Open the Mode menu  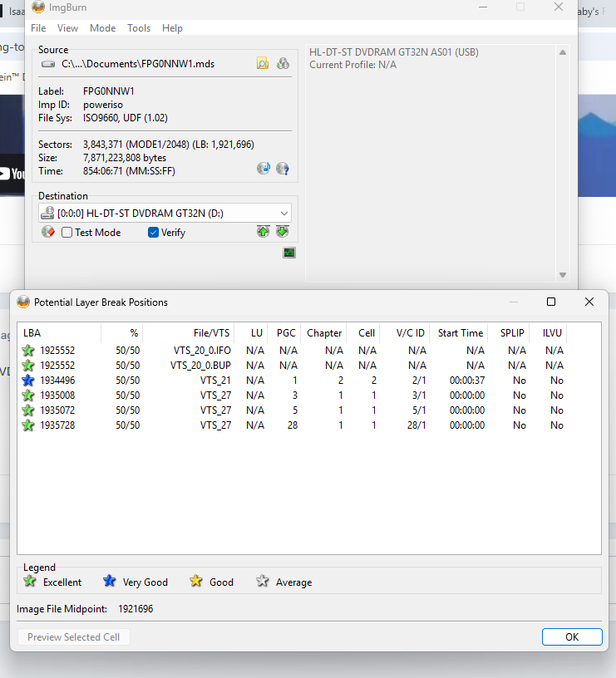(x=103, y=28)
